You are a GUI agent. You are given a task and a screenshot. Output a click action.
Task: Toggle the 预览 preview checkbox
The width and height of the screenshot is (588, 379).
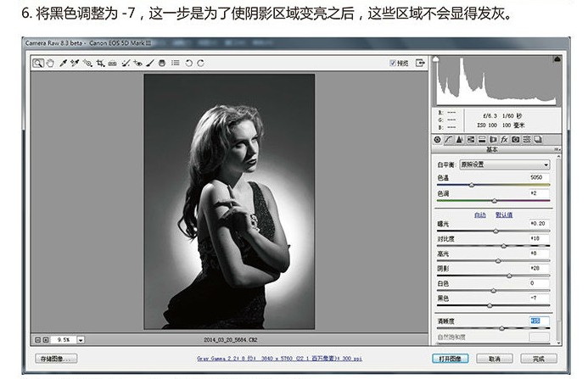392,63
